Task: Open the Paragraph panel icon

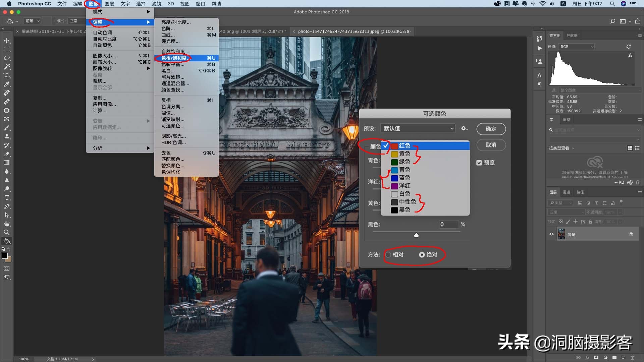Action: point(539,85)
